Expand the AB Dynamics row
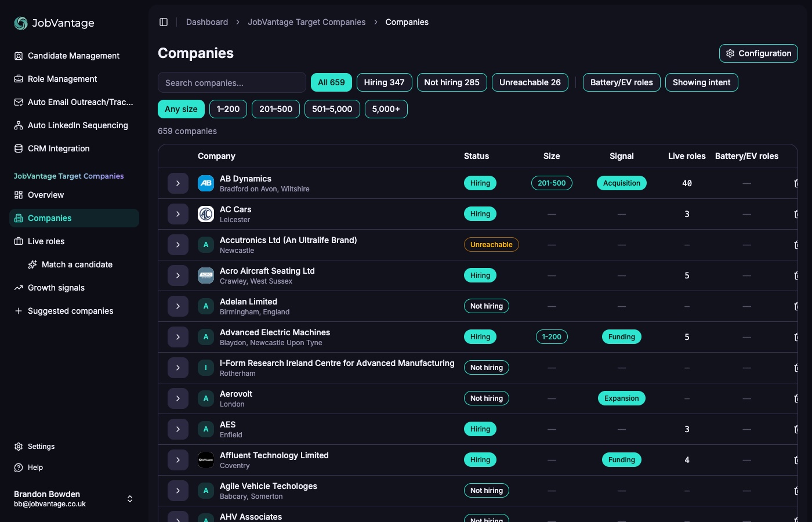812x522 pixels. click(x=178, y=183)
